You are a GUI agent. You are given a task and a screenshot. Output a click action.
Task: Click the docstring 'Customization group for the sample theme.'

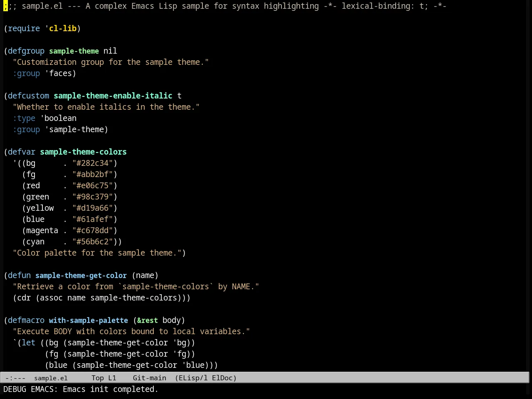tap(111, 62)
